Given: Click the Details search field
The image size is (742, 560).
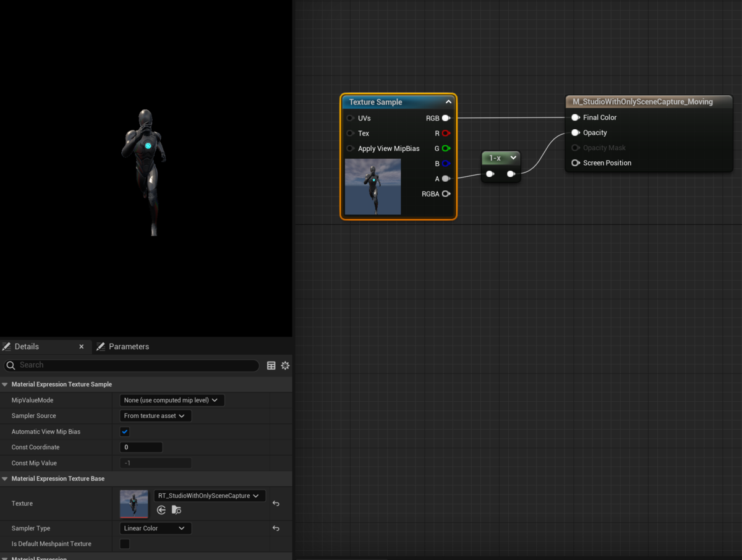Looking at the screenshot, I should coord(131,365).
